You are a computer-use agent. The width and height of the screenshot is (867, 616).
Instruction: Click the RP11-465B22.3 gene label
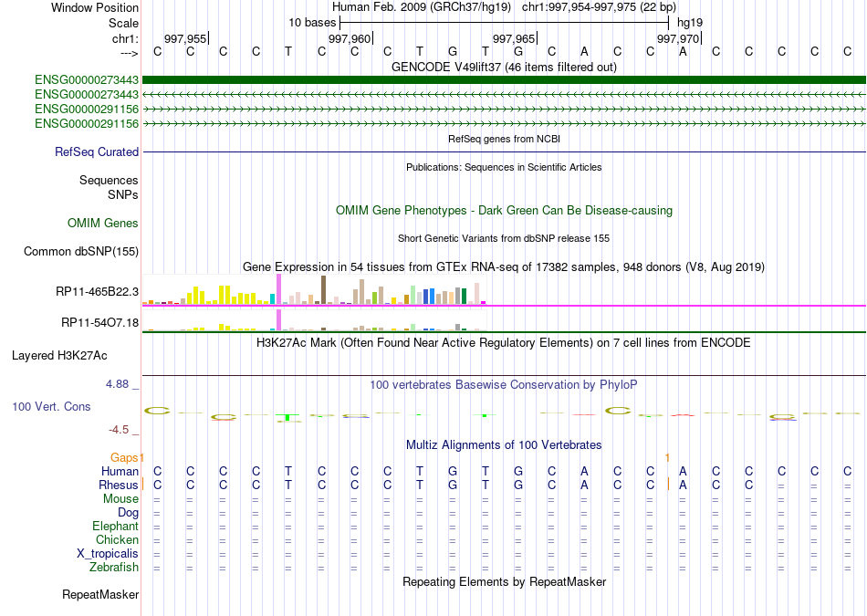98,291
